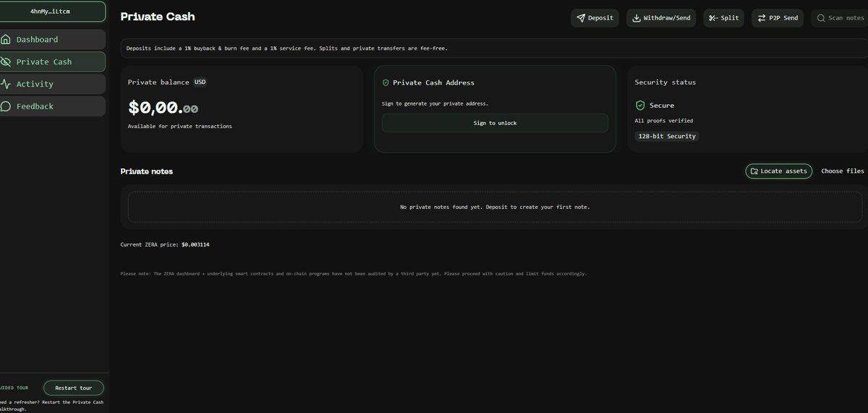
Task: Click the Activity pulse icon
Action: coord(6,84)
